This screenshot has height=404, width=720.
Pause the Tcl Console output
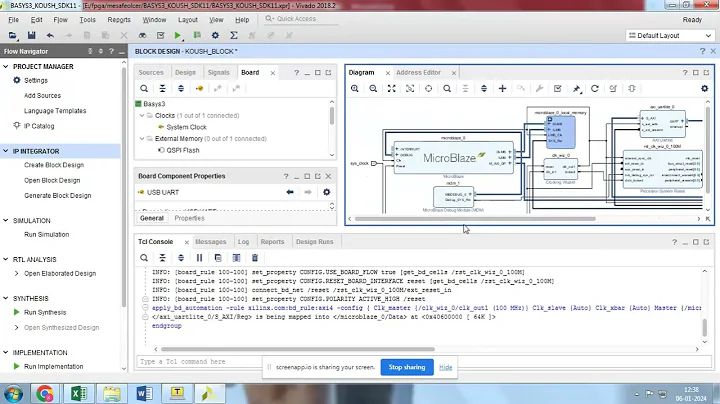199,258
